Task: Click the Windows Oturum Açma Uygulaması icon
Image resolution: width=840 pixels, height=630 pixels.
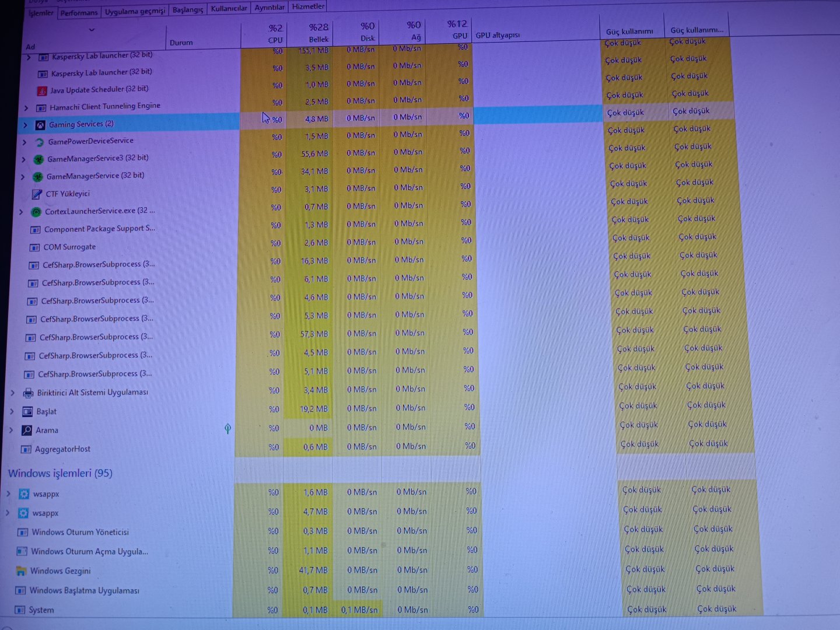Action: (22, 552)
